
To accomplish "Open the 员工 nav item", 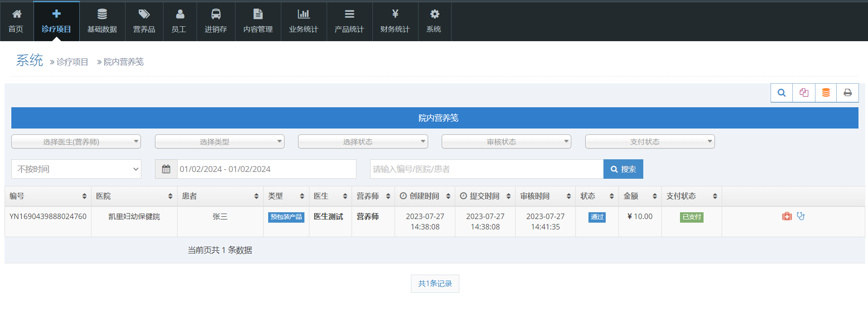I will (180, 21).
